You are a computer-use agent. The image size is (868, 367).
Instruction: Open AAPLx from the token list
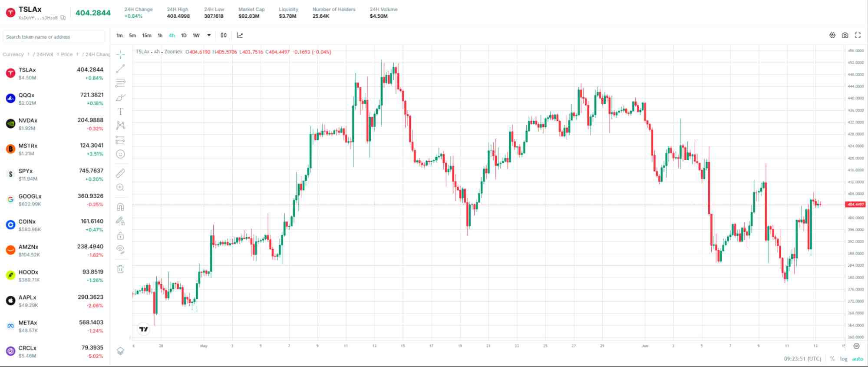[55, 301]
